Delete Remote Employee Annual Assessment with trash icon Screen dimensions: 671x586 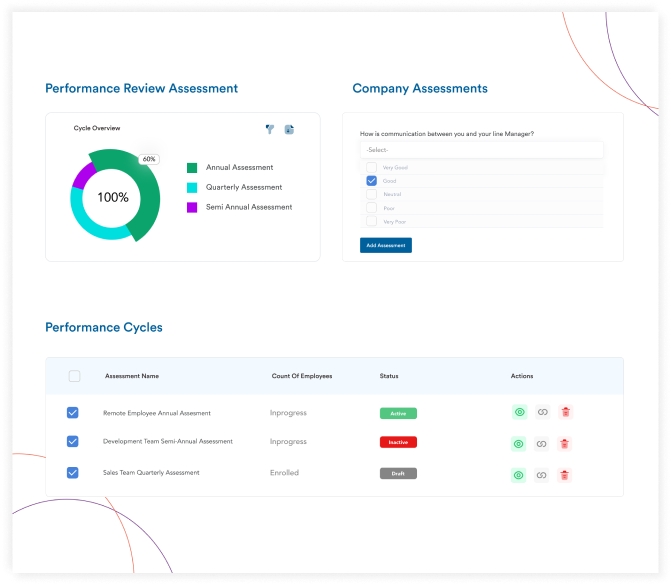click(x=566, y=412)
